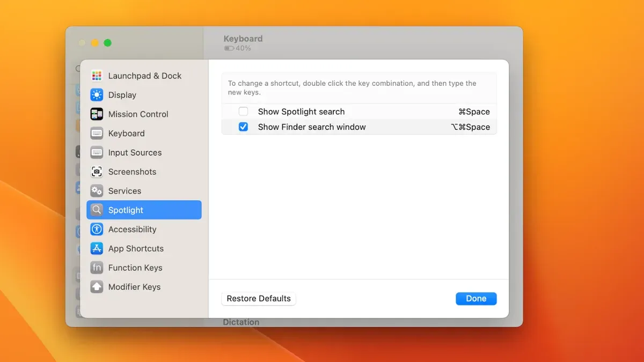Image resolution: width=644 pixels, height=362 pixels.
Task: Select Keyboard in the shortcuts sidebar
Action: coord(144,134)
